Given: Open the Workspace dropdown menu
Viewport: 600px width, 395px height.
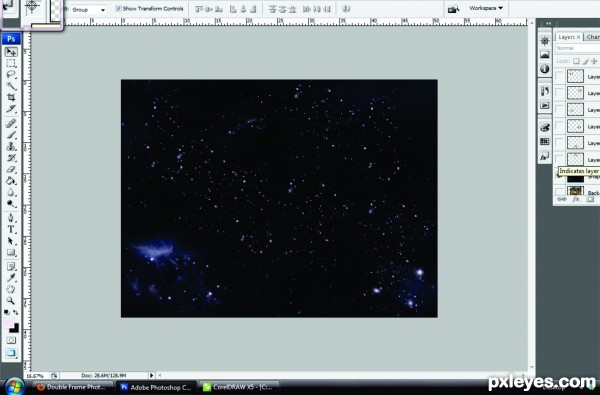Looking at the screenshot, I should coord(486,8).
